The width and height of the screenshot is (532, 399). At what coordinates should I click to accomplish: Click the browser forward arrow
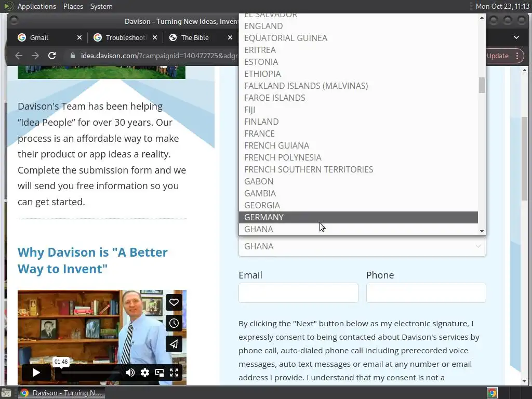click(35, 56)
